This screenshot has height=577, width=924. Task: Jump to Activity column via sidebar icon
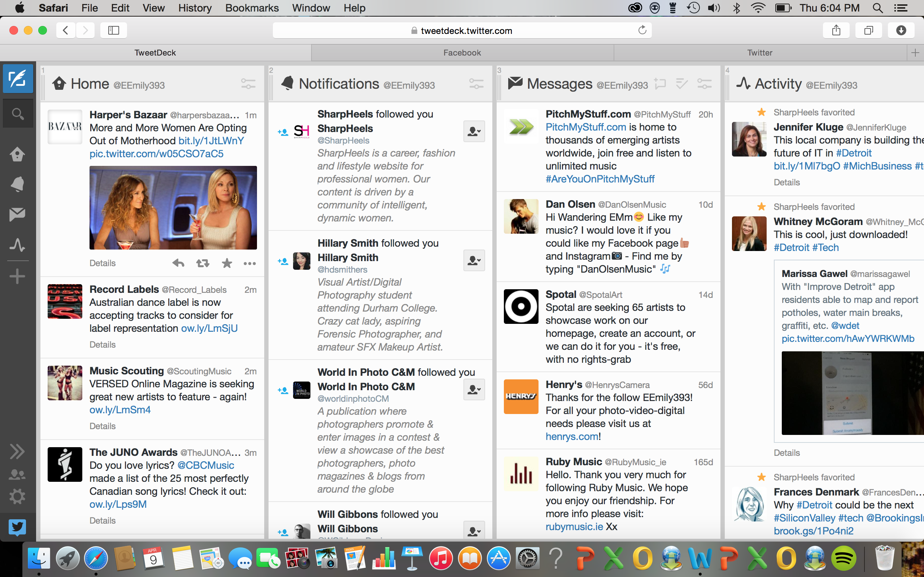[x=18, y=245]
